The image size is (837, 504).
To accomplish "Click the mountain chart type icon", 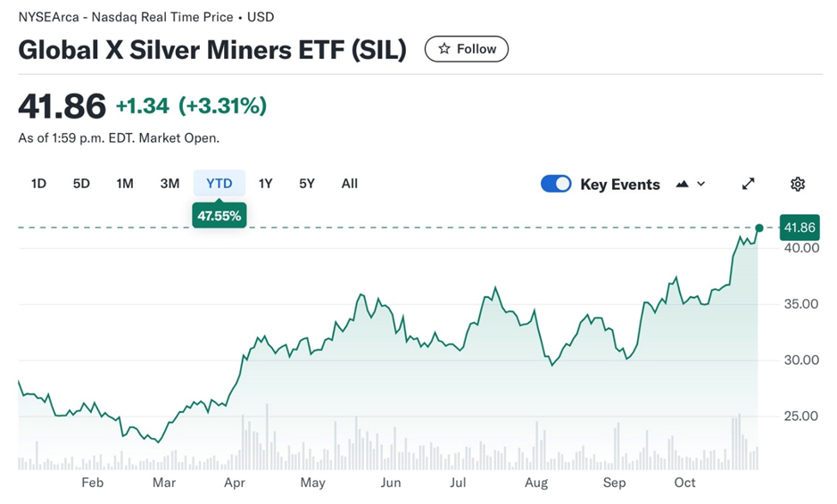I will coord(683,184).
